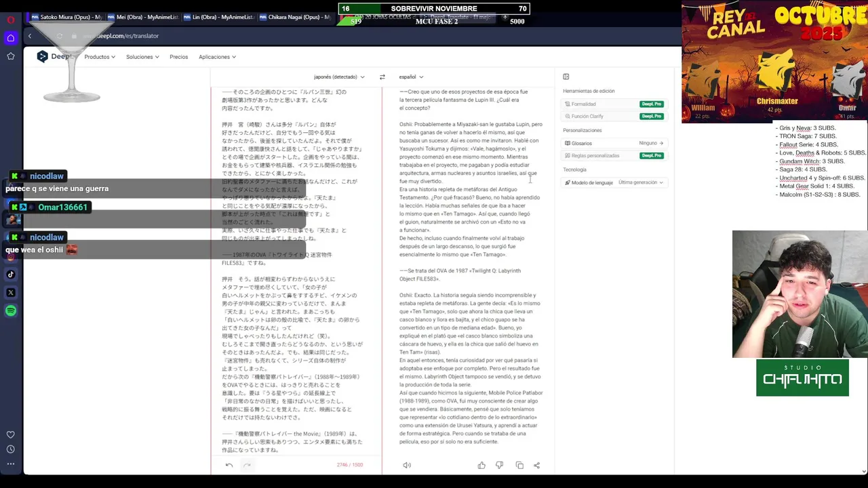
Task: Click the Opera logo icon in sidebar
Action: pos(10,20)
